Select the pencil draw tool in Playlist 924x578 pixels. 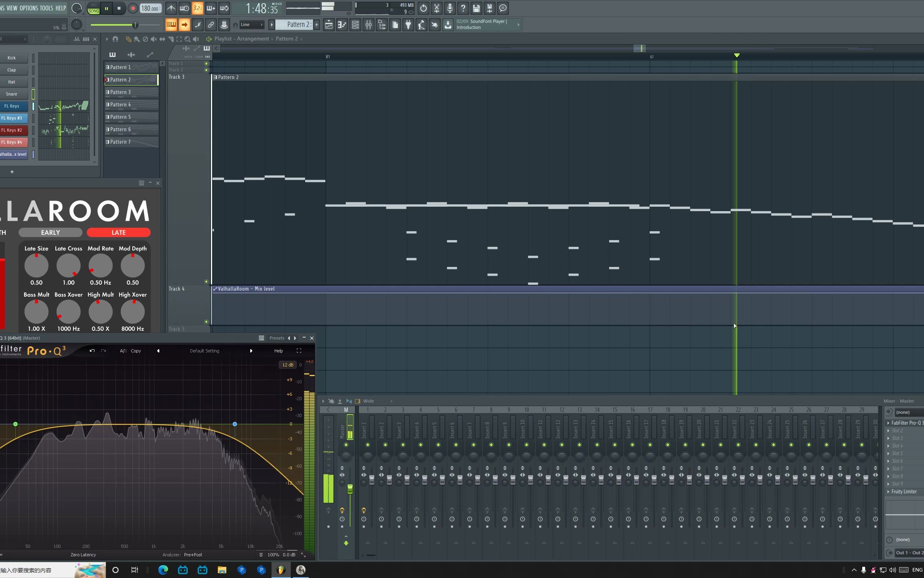coord(128,39)
